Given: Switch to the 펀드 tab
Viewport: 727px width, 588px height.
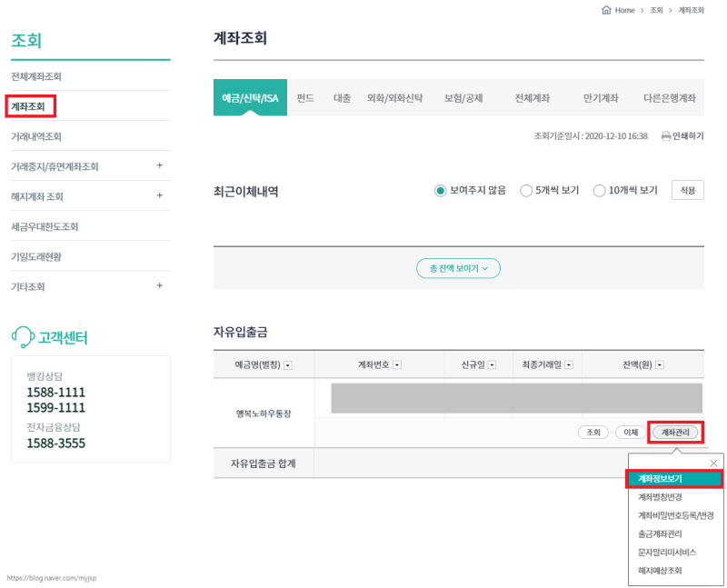Looking at the screenshot, I should [306, 98].
